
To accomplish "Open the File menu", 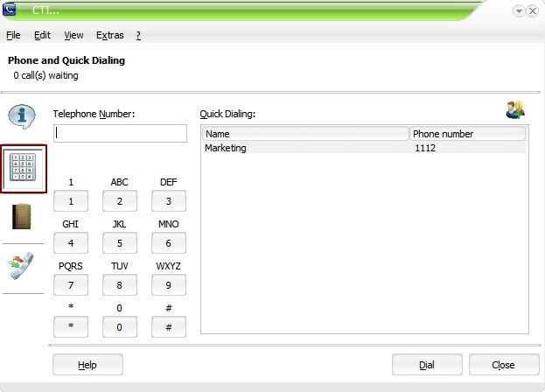I will point(13,36).
